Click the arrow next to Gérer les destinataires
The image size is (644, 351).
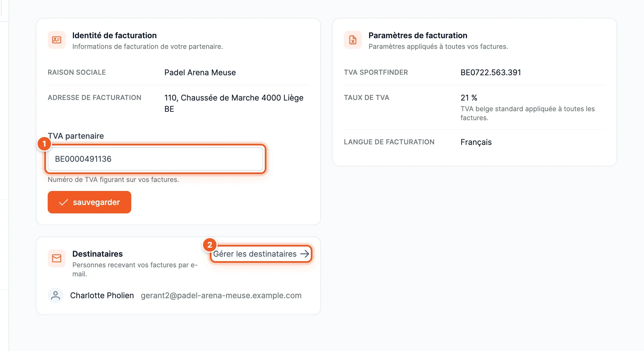click(x=305, y=254)
